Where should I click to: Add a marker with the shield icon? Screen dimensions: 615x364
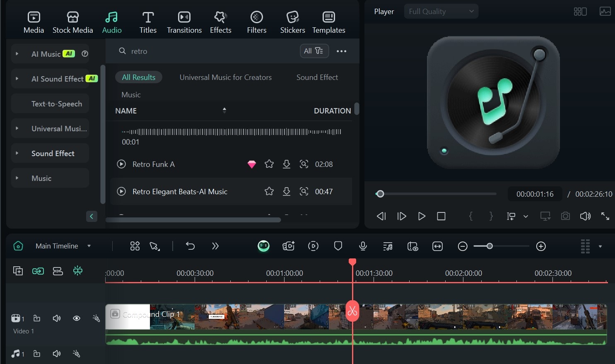pyautogui.click(x=338, y=246)
